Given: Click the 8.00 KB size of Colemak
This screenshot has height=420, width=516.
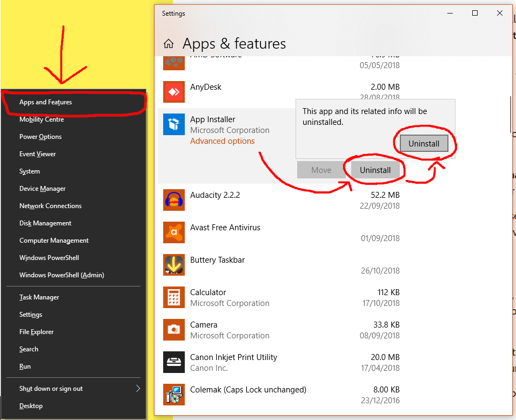Looking at the screenshot, I should pos(386,390).
